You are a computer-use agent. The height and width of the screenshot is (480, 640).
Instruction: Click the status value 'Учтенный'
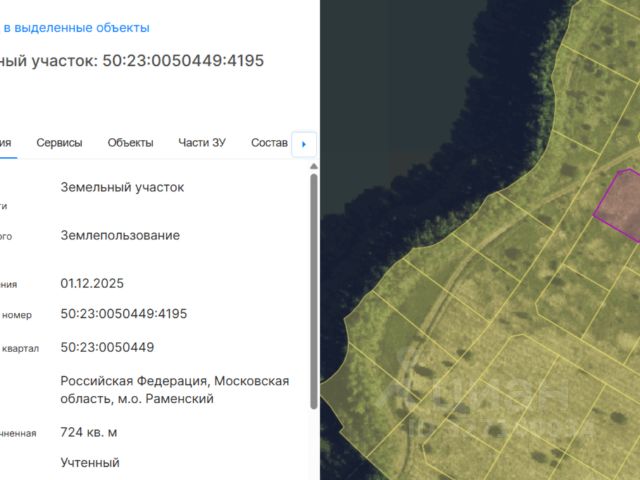click(x=90, y=463)
